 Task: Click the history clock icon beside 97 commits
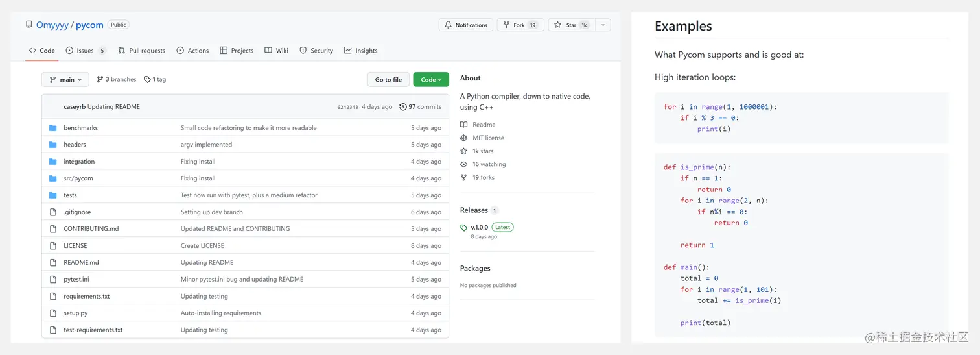[x=403, y=107]
